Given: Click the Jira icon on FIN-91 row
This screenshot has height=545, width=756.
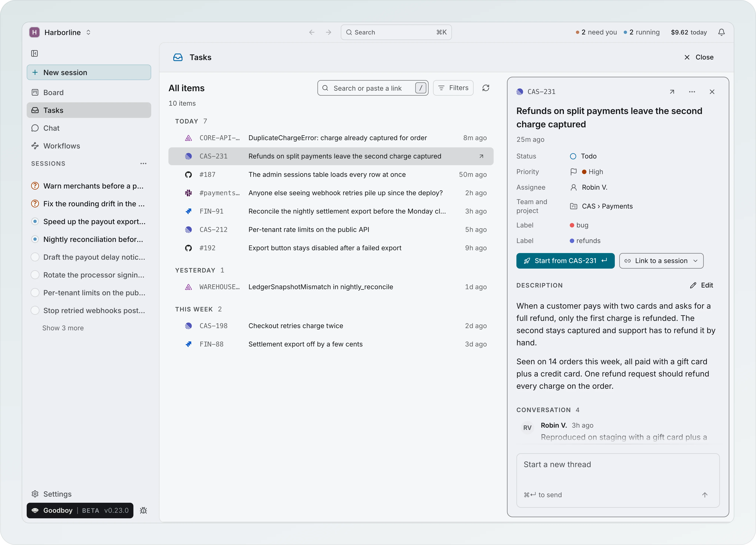Looking at the screenshot, I should (188, 211).
